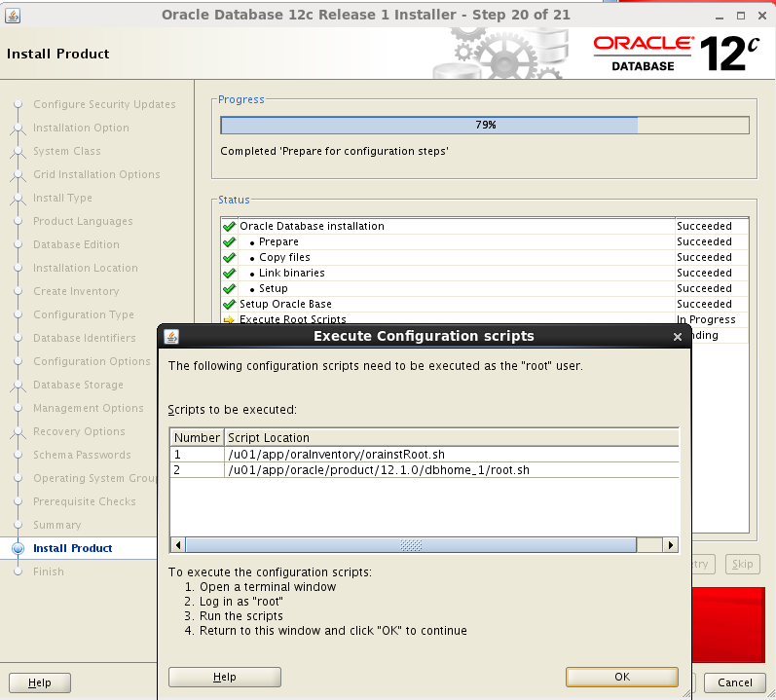The width and height of the screenshot is (776, 700).
Task: Click the installer's main Help button
Action: coord(40,682)
